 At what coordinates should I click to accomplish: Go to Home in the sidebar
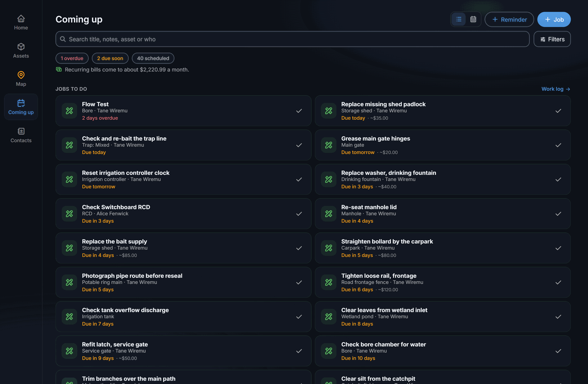coord(21,23)
